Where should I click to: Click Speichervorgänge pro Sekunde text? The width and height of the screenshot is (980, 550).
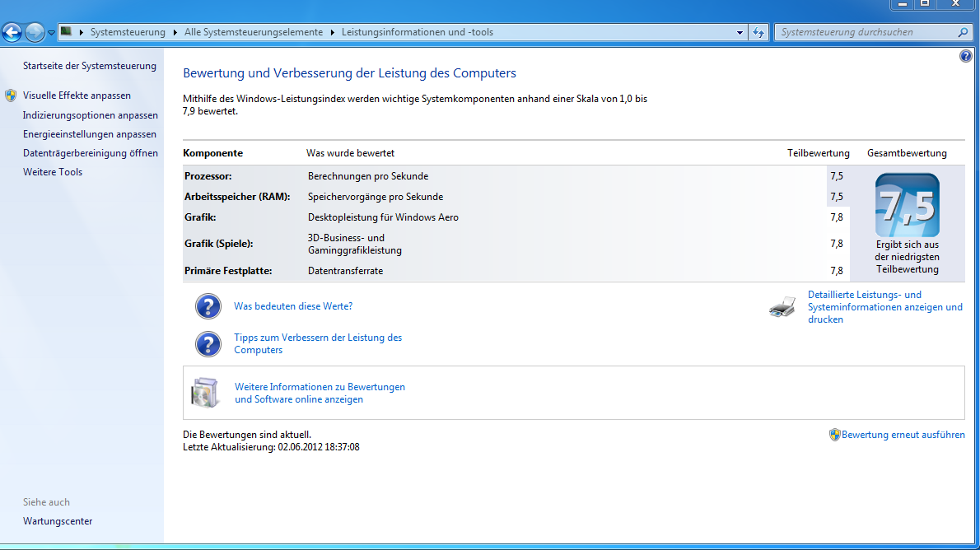coord(376,197)
